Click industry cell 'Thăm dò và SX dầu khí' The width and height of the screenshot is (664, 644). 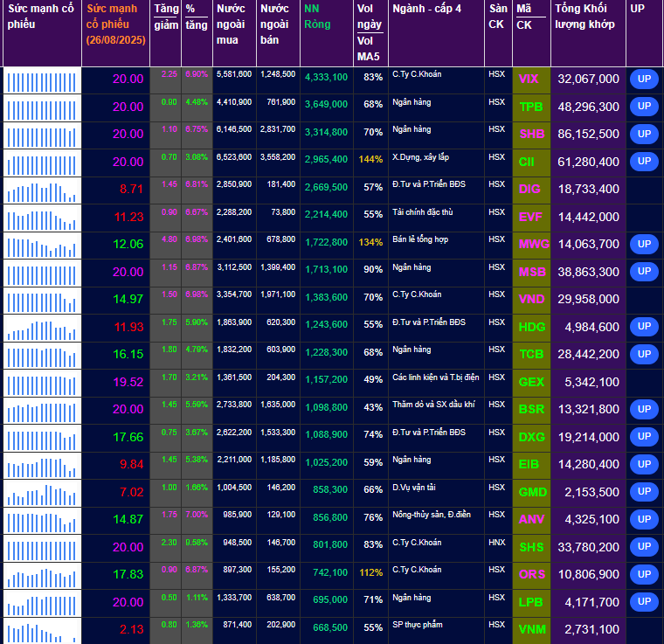[433, 405]
